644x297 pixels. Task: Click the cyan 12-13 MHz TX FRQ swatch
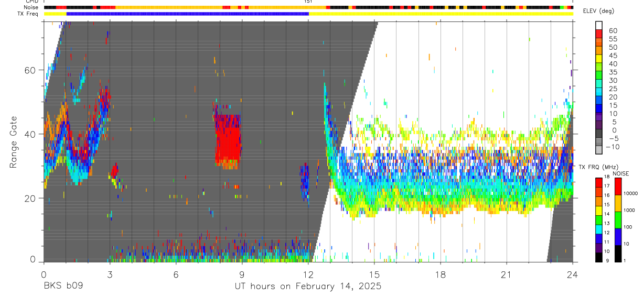(598, 229)
